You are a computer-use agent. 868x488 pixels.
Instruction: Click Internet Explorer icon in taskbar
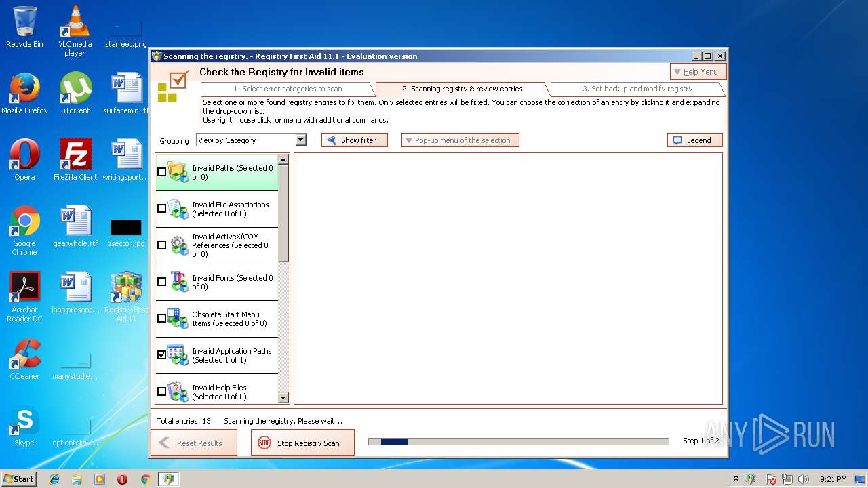pos(54,479)
